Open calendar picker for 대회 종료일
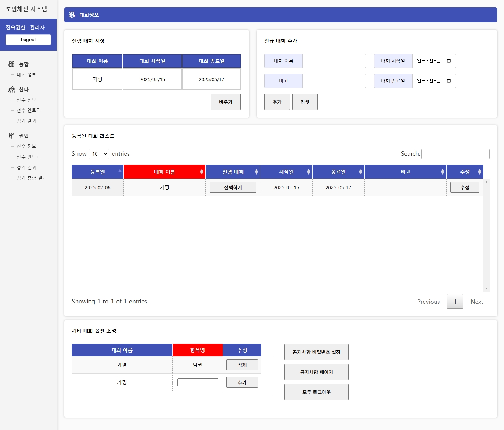The image size is (504, 430). [449, 81]
